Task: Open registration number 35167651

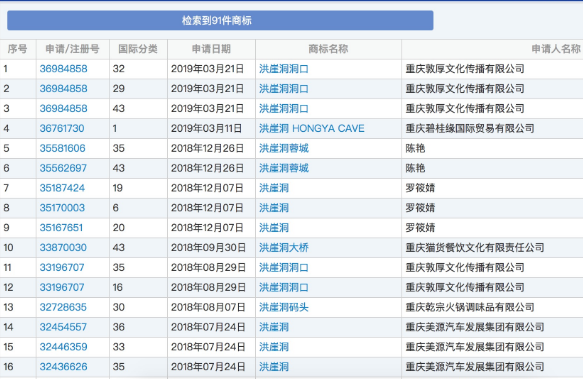Action: [x=61, y=228]
